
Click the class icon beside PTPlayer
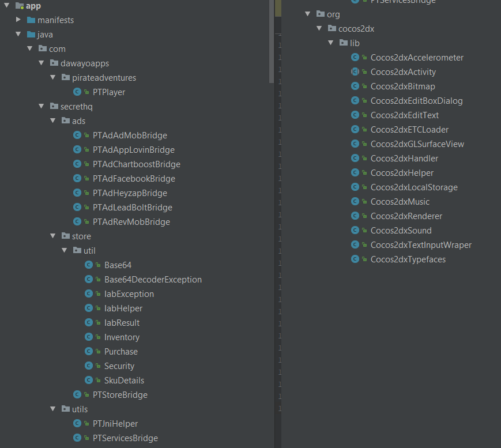click(x=77, y=92)
